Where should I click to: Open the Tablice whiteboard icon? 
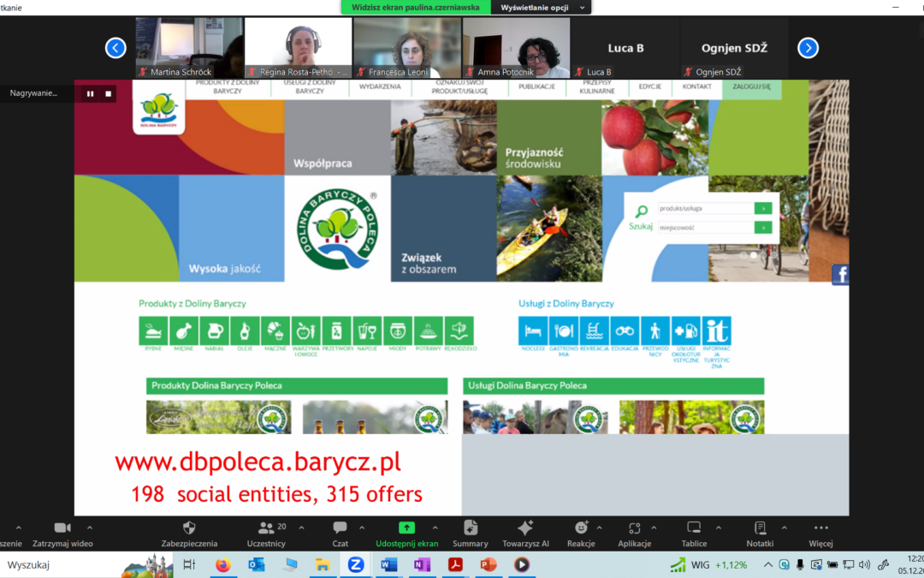coord(694,528)
